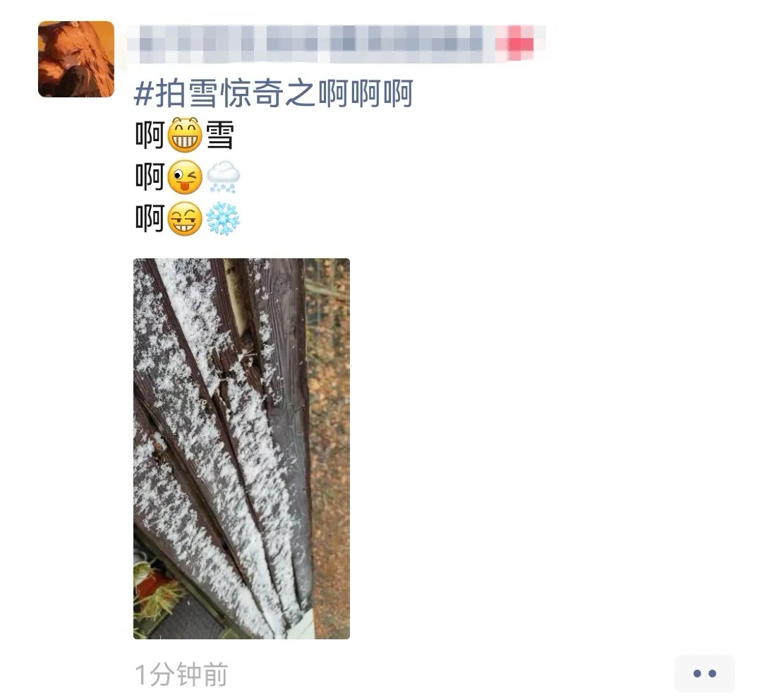This screenshot has height=700, width=762.
Task: Tap the blurred username of the poster
Action: pyautogui.click(x=311, y=44)
